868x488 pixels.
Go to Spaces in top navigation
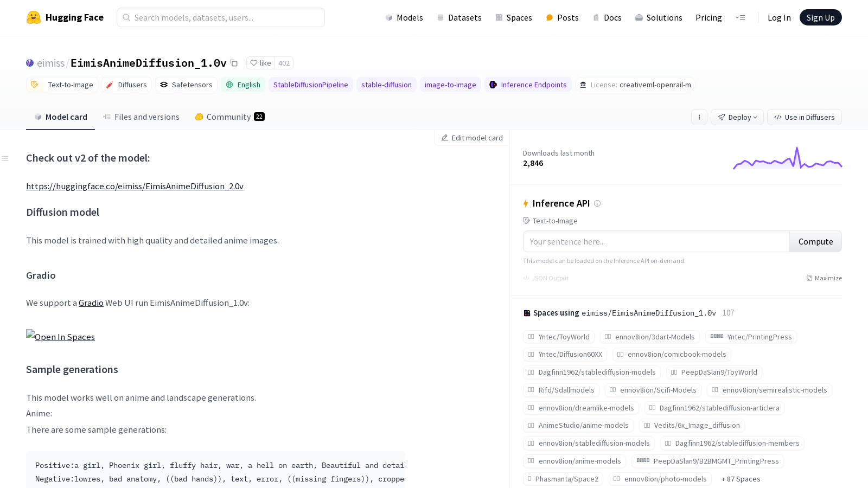pos(514,17)
